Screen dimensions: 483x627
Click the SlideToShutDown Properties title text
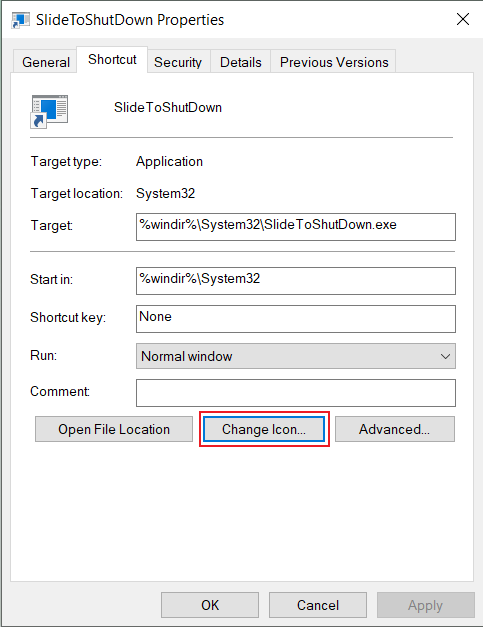click(x=130, y=20)
